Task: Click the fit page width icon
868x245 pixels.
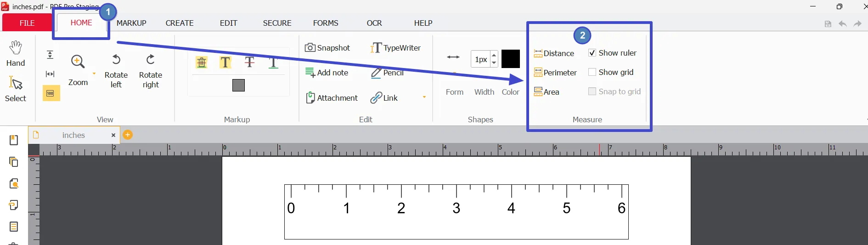Action: pos(50,74)
